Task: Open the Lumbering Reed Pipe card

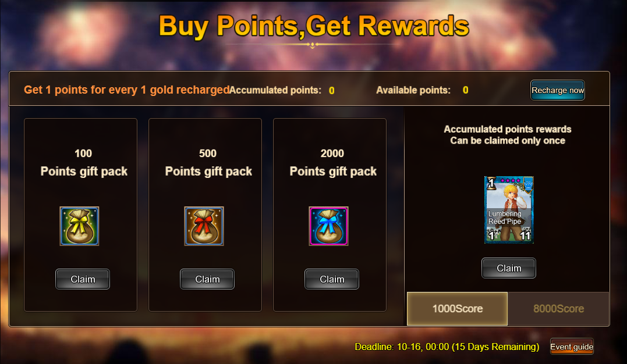Action: [509, 210]
